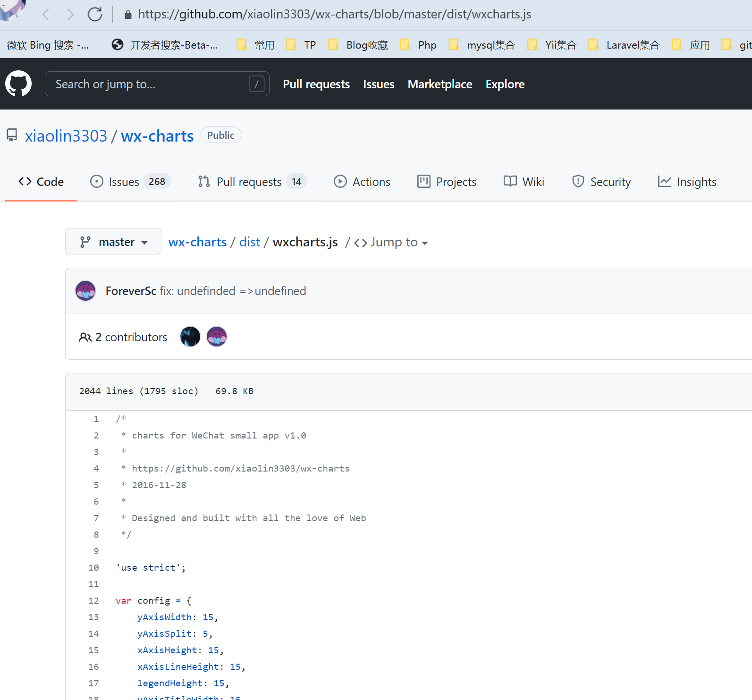
Task: Click the contributors people icon
Action: click(85, 337)
